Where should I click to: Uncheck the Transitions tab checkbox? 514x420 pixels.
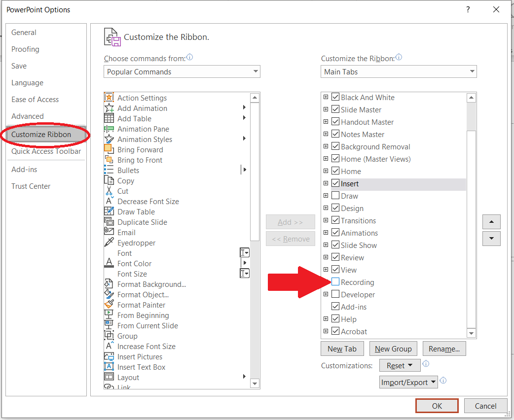point(335,220)
